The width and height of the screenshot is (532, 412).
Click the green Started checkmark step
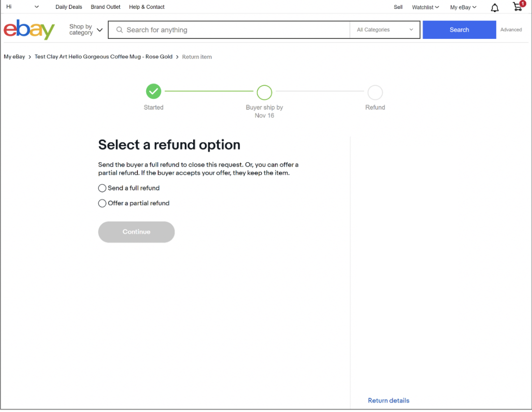click(154, 92)
